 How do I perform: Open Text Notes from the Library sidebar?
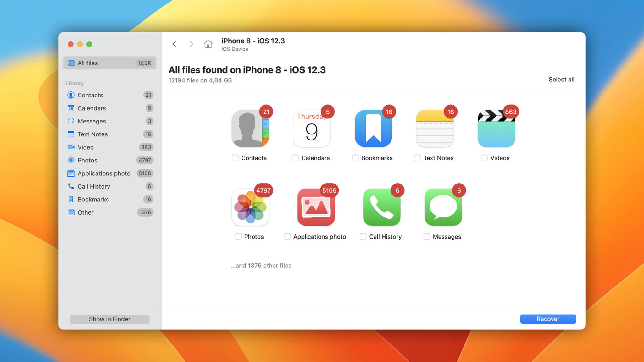[92, 134]
